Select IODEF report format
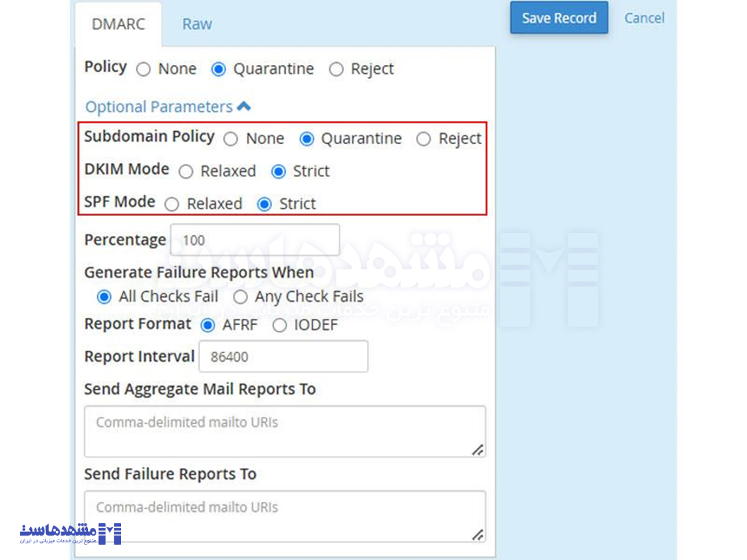Screen dimensions: 747x560 click(x=280, y=326)
